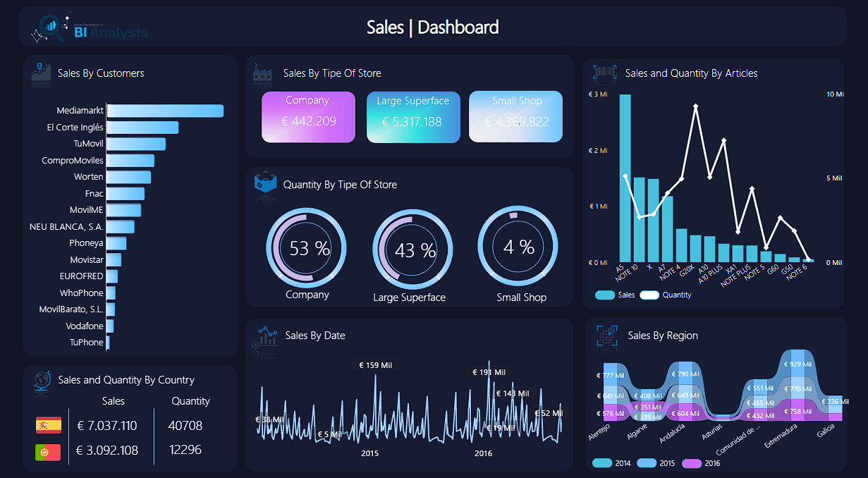Select the Small Shop sales card

515,117
